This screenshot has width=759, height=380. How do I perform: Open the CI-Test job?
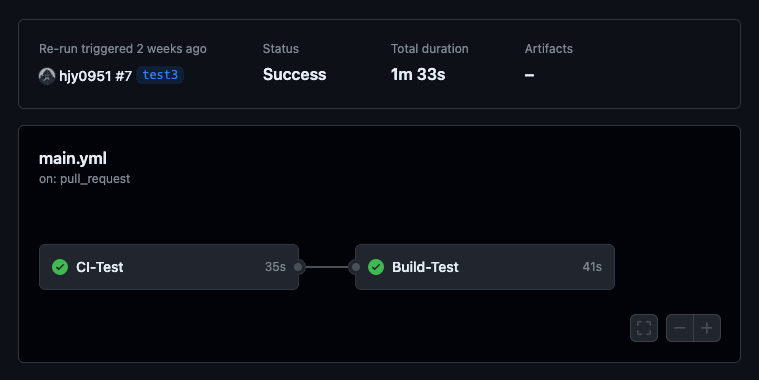click(x=169, y=267)
